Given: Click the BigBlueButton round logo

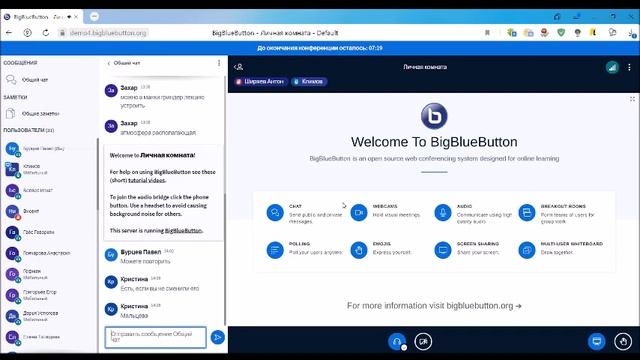Looking at the screenshot, I should [x=434, y=116].
